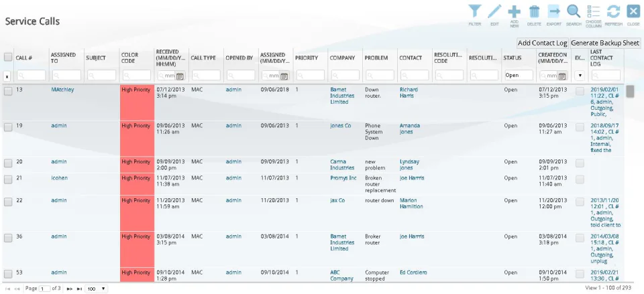This screenshot has width=644, height=294.
Task: Select the row checkbox for call 36
Action: (8, 238)
